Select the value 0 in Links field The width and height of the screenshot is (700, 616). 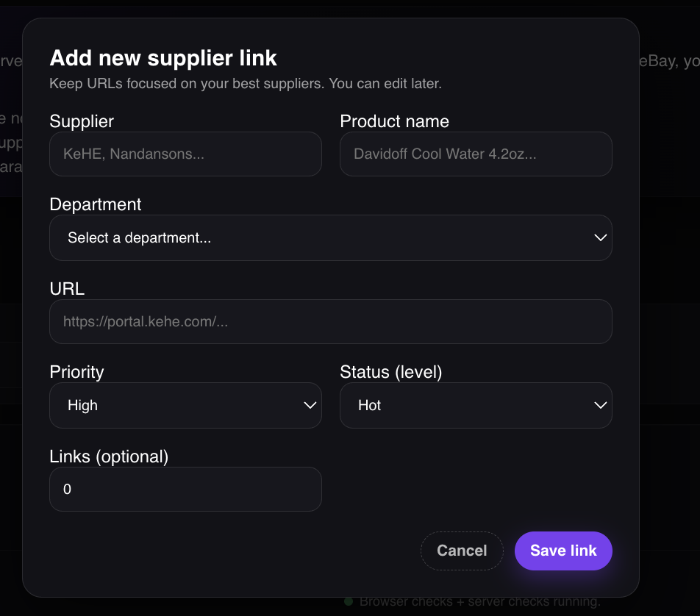click(67, 489)
